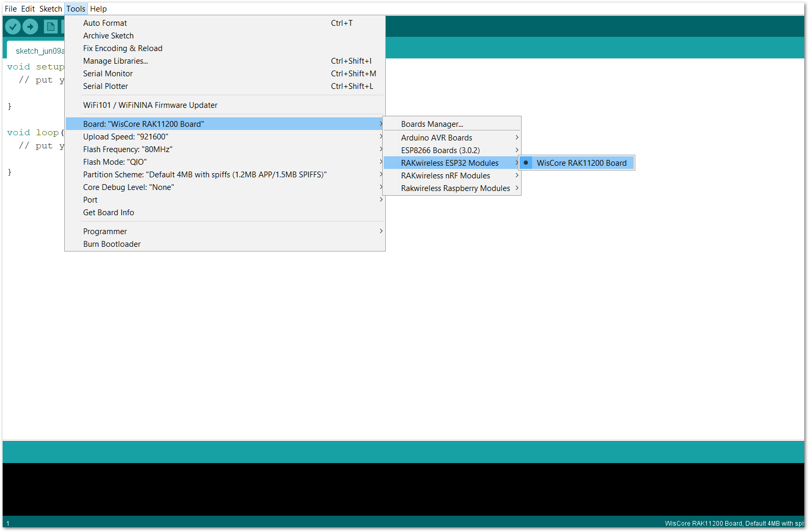Expand Arduino AVR Boards submenu

coord(452,138)
